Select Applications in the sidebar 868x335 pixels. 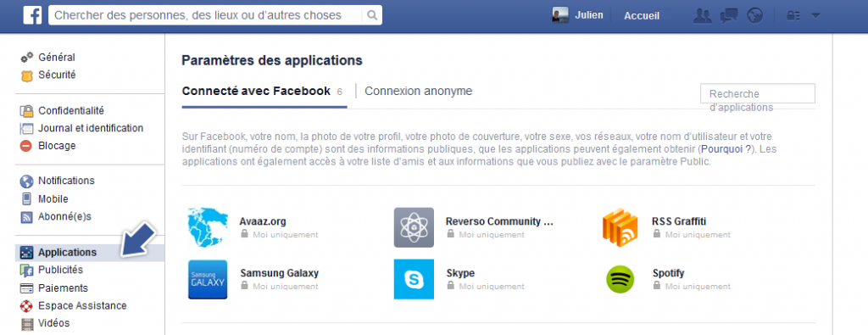pos(90,253)
